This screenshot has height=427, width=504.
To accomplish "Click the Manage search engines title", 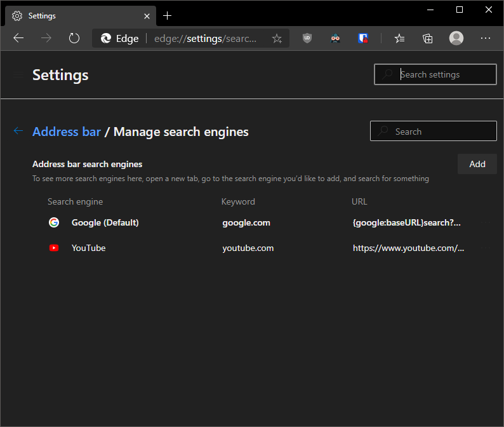I will pyautogui.click(x=181, y=132).
